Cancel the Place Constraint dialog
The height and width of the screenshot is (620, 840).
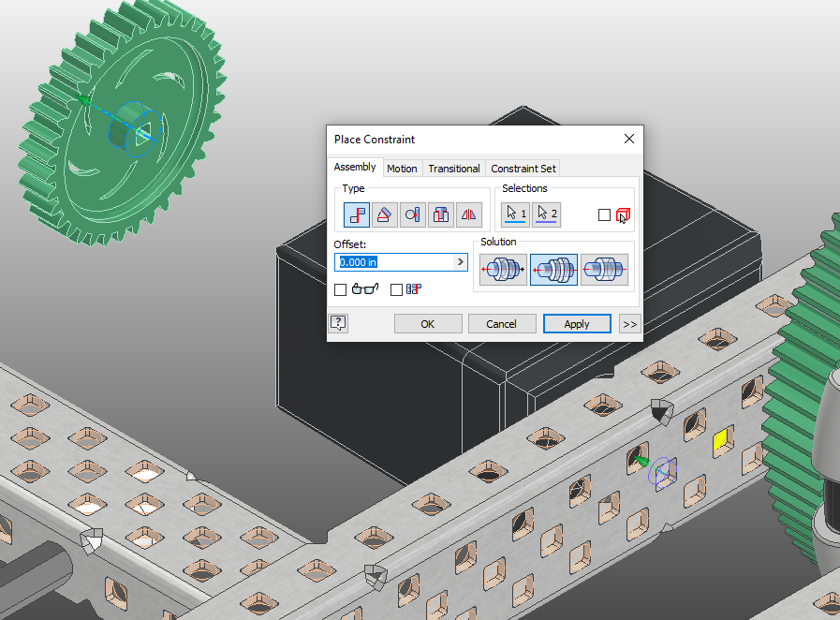[501, 324]
